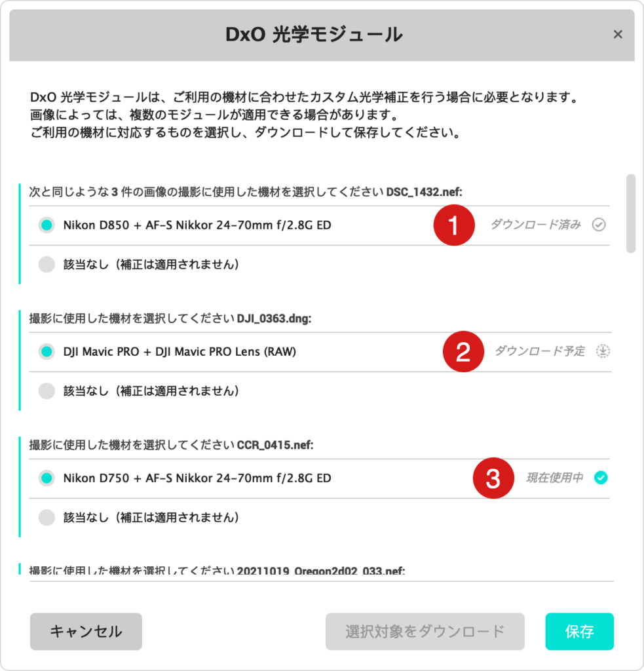Viewport: 644px width, 671px height.
Task: Select 該当なし option under DJI_0363.dng
Action: coord(47,391)
